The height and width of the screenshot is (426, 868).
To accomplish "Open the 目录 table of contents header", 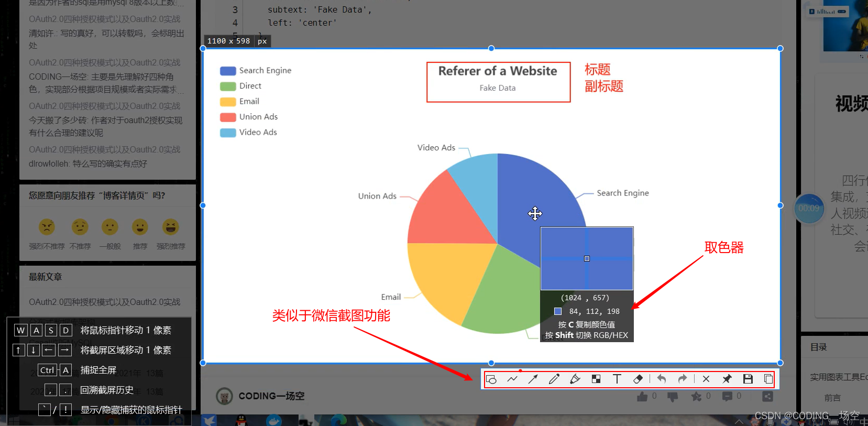I will click(818, 347).
